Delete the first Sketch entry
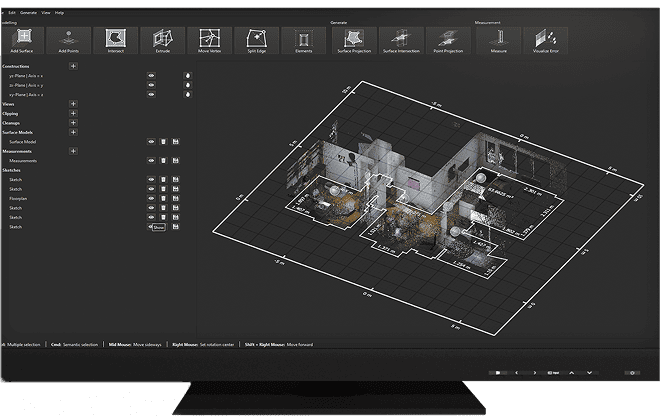Screen dimensions: 660x416 [x=164, y=179]
